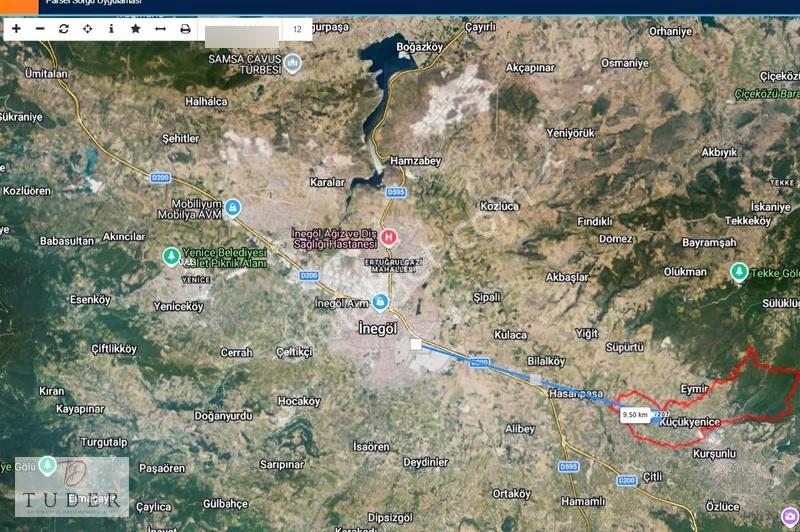Click the Halhalca label
The width and height of the screenshot is (800, 532).
point(207,102)
